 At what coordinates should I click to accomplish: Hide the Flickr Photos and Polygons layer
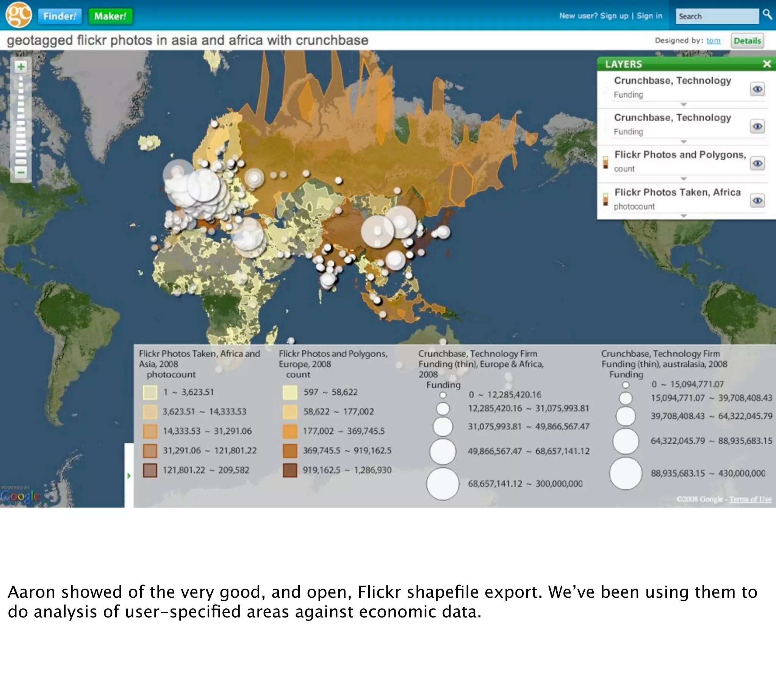(757, 164)
